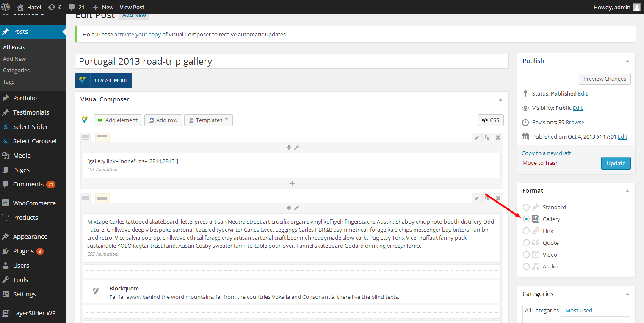Image resolution: width=644 pixels, height=323 pixels.
Task: Click the plus icon below gallery shortcode
Action: point(292,183)
